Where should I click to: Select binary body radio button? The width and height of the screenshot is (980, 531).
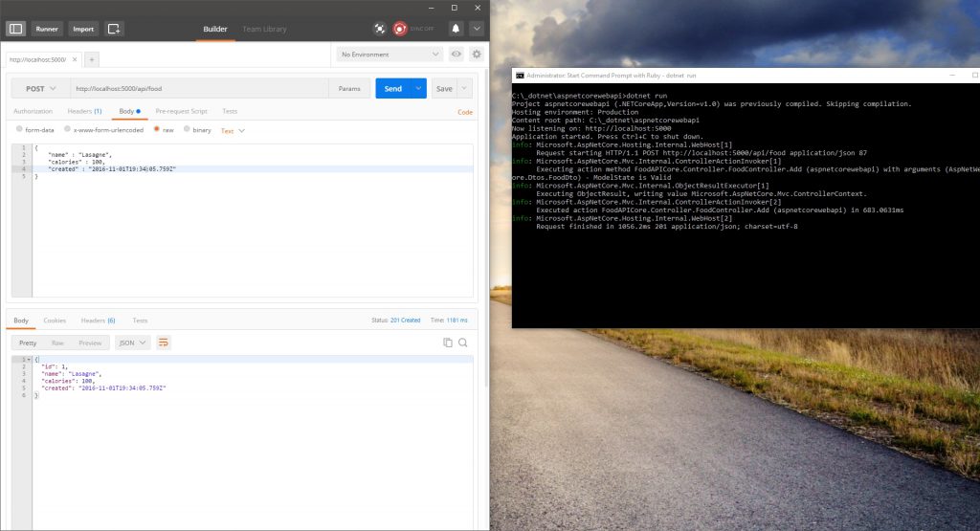click(x=187, y=129)
